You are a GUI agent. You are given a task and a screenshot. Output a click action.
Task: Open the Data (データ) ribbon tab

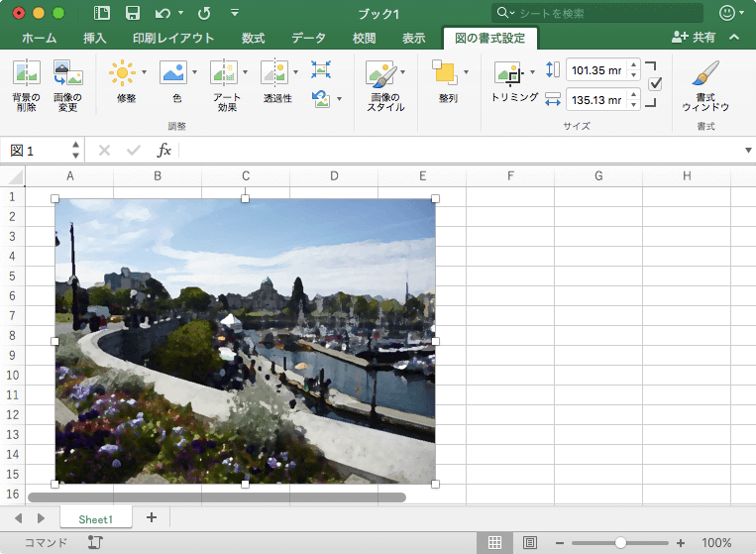point(308,39)
